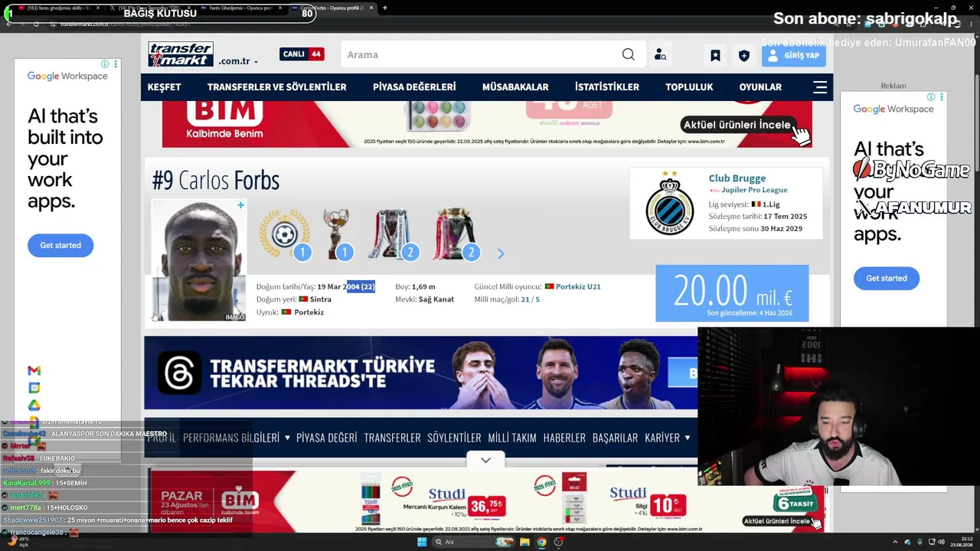Click the Carlos Forbs player photo
The height and width of the screenshot is (551, 980).
click(x=199, y=260)
